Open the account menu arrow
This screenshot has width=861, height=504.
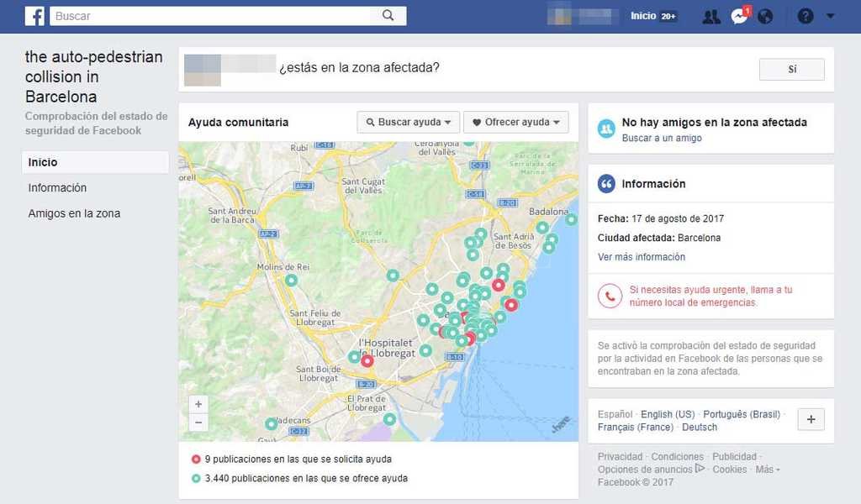[x=831, y=16]
